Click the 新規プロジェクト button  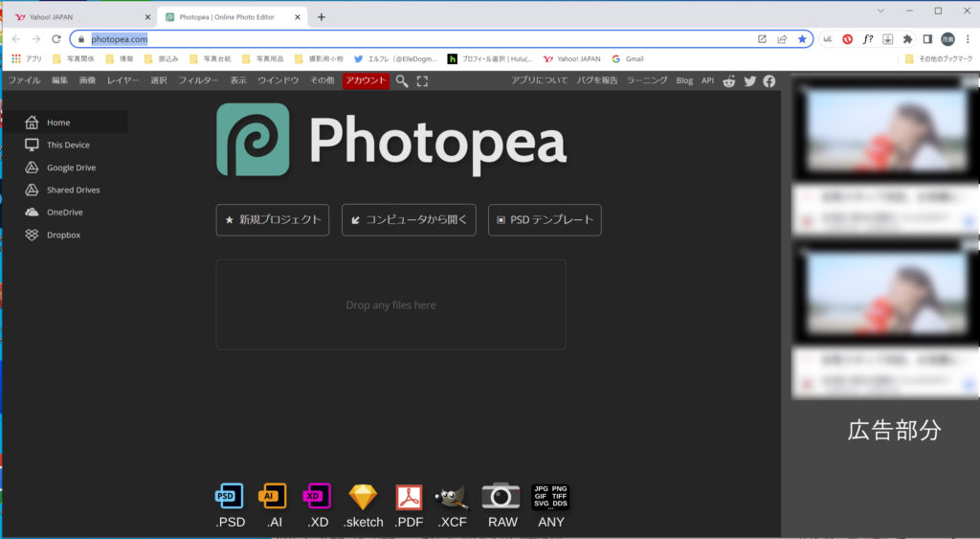pos(273,219)
